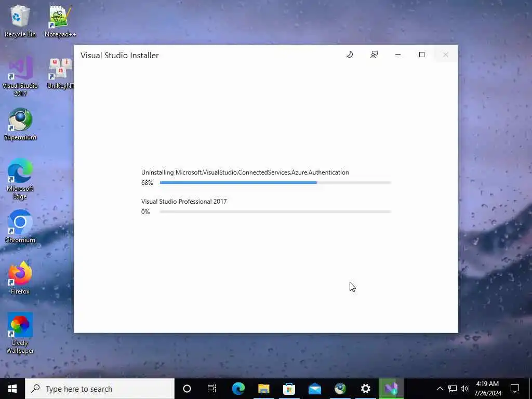Open the network status tray icon
This screenshot has width=532, height=399.
pos(453,389)
